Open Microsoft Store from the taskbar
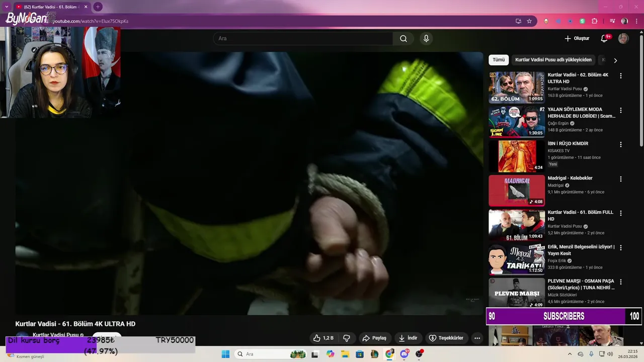Image resolution: width=644 pixels, height=362 pixels. point(360,354)
